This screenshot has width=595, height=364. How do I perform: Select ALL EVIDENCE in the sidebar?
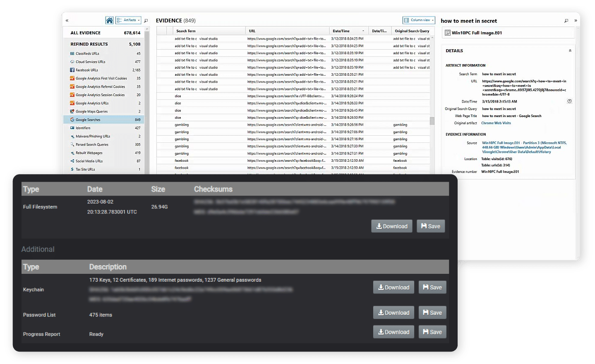pyautogui.click(x=104, y=33)
